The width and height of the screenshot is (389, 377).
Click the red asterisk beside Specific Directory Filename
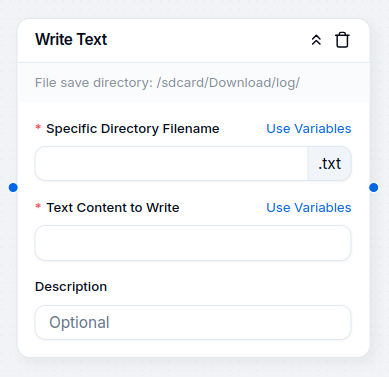click(38, 128)
